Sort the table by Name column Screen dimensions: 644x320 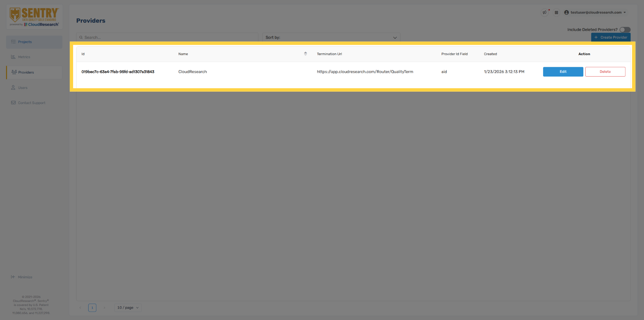coord(306,54)
